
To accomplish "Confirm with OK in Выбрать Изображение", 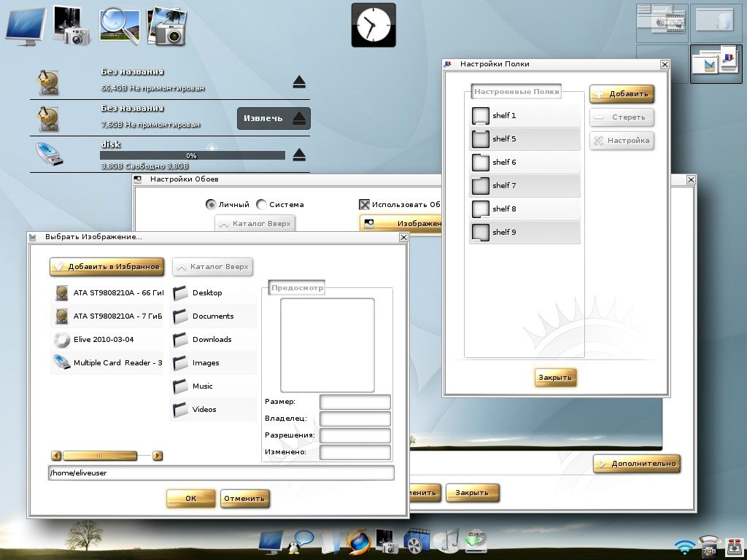I will coord(190,498).
